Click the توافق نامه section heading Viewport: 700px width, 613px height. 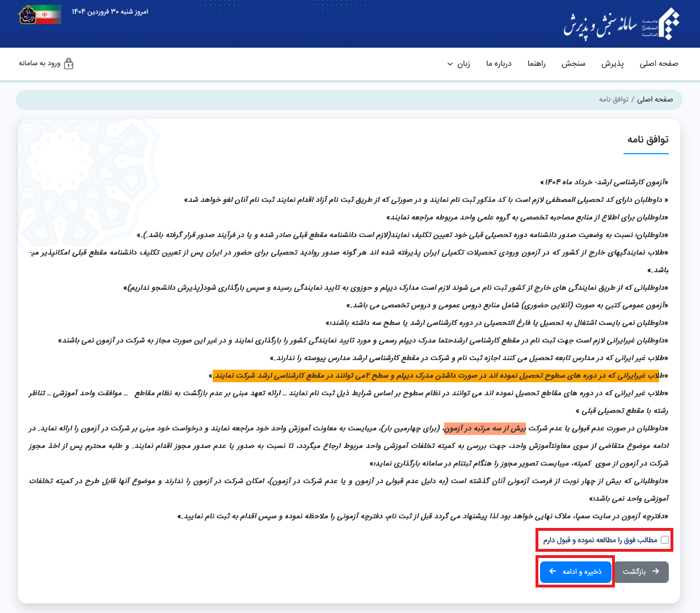(x=648, y=139)
